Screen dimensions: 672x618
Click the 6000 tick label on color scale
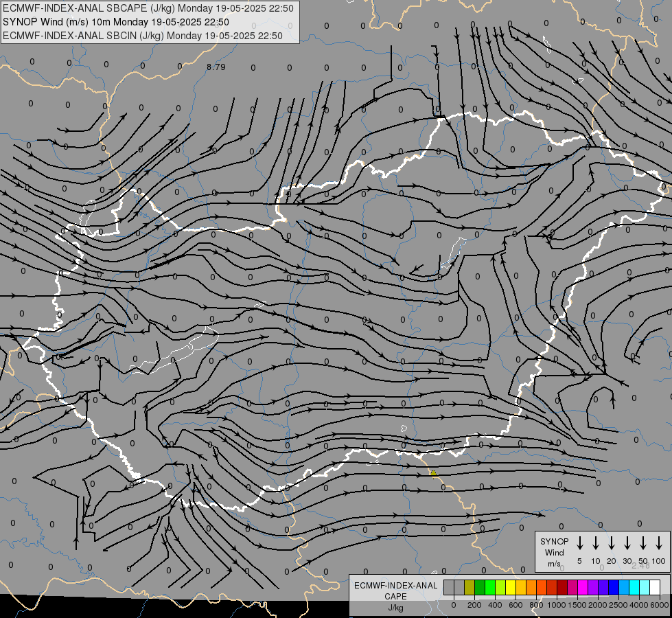(x=660, y=605)
